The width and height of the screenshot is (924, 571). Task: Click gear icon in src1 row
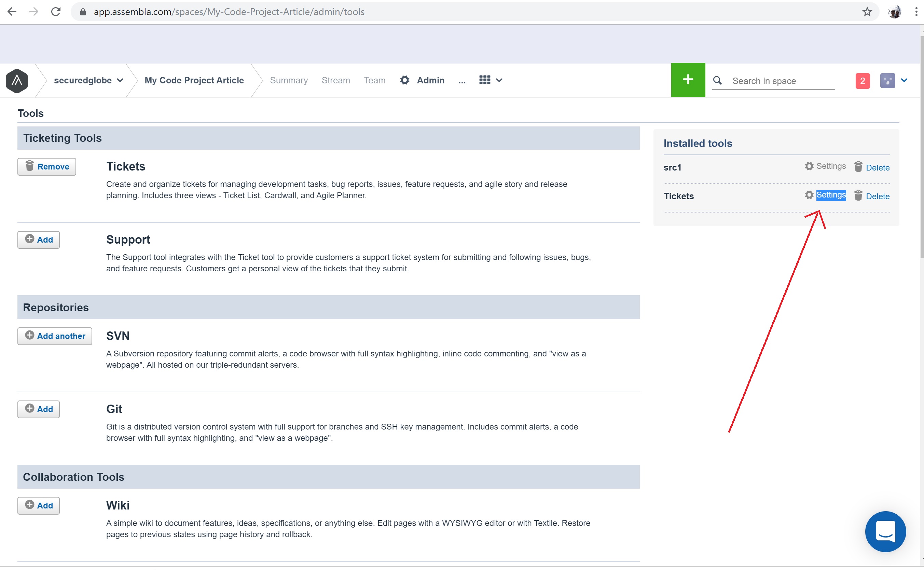809,166
